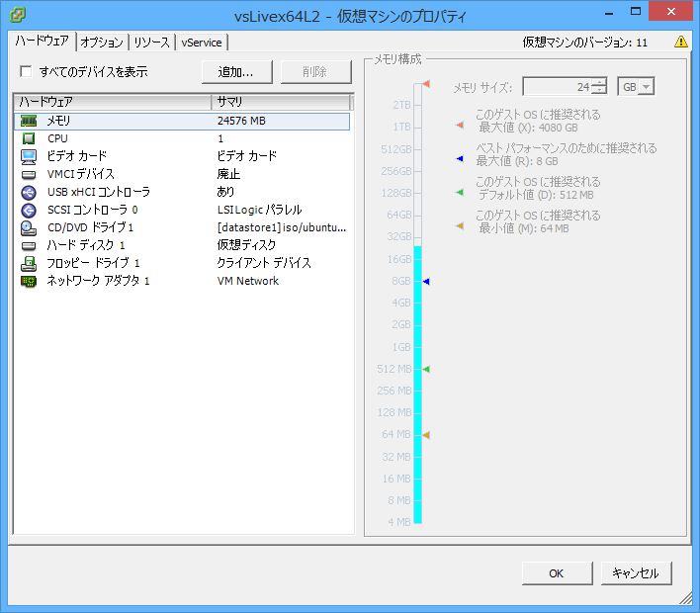Click blue legend arrow for 最大値 (R)
Viewport: 700px width, 613px height.
tap(460, 158)
